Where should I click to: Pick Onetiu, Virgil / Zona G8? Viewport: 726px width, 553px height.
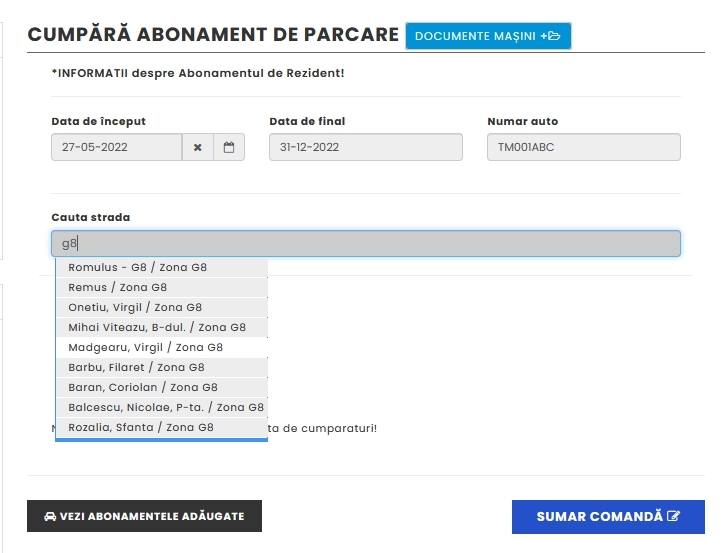click(x=162, y=307)
